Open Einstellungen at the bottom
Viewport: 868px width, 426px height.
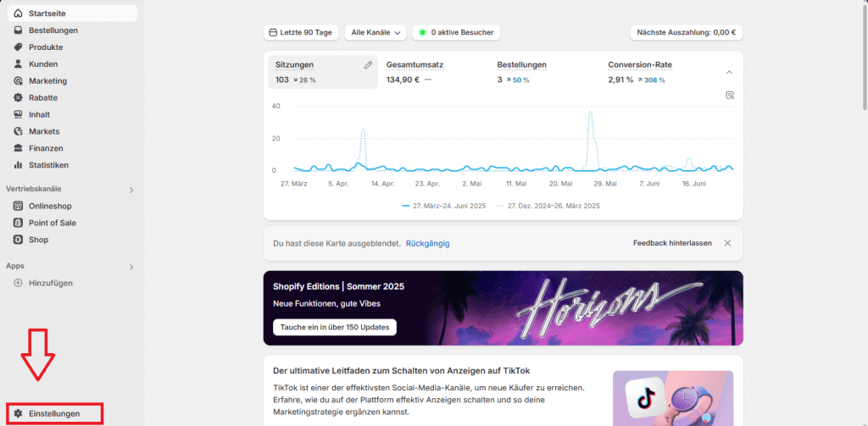[x=55, y=413]
